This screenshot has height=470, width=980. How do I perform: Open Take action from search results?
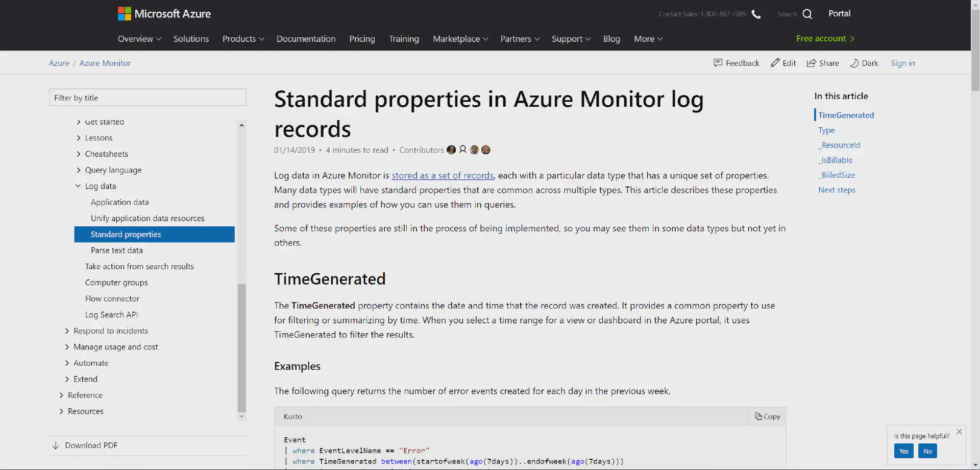click(139, 267)
